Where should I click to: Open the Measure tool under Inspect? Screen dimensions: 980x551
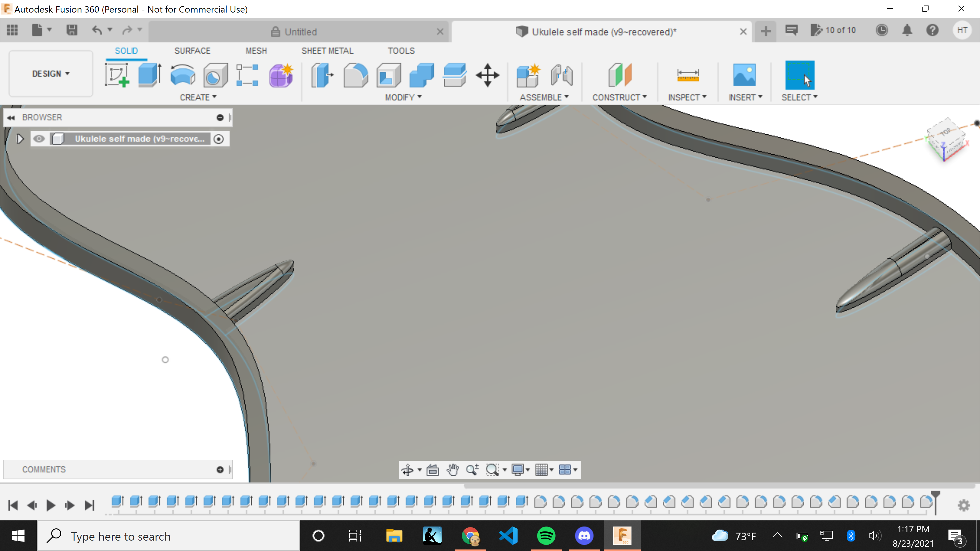(688, 75)
